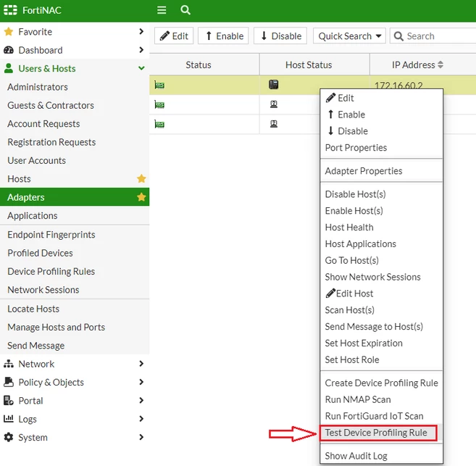Viewport: 476px width, 466px height.
Task: Click the magnifier icon in Search field
Action: point(398,36)
